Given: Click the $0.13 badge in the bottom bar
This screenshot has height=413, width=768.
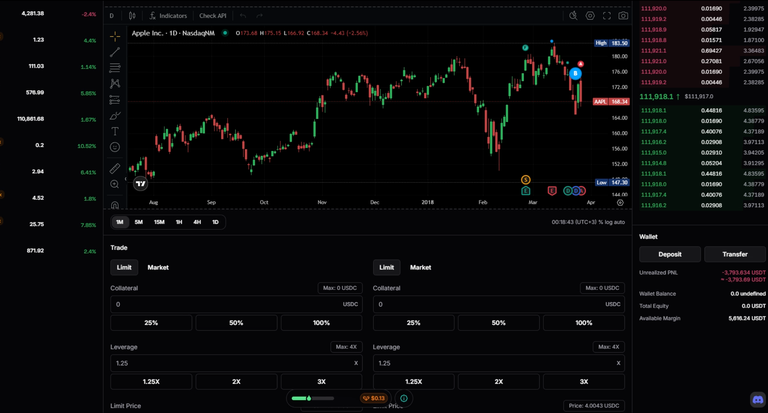Looking at the screenshot, I should pos(374,398).
